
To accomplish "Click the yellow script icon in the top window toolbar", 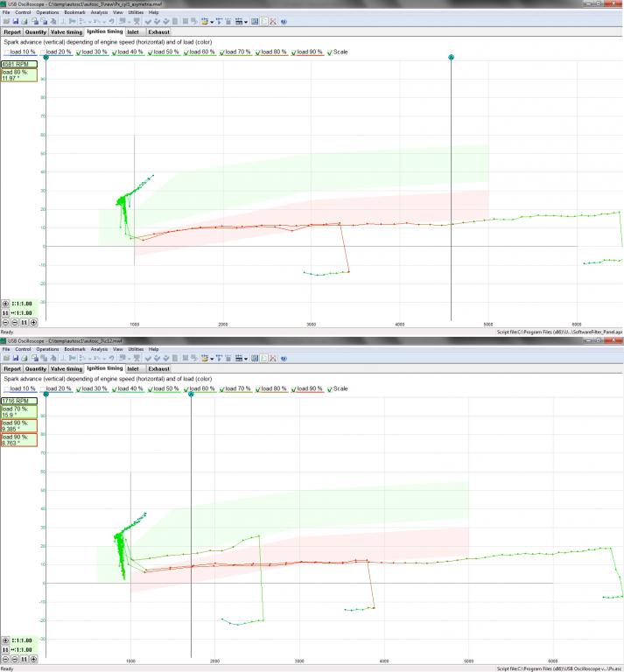I will 205,21.
